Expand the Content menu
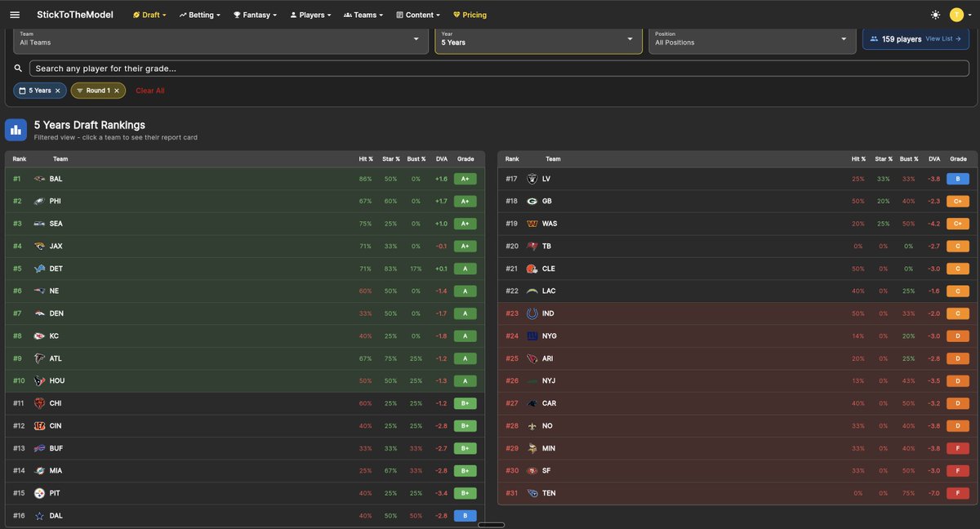Image resolution: width=980 pixels, height=529 pixels. click(418, 15)
